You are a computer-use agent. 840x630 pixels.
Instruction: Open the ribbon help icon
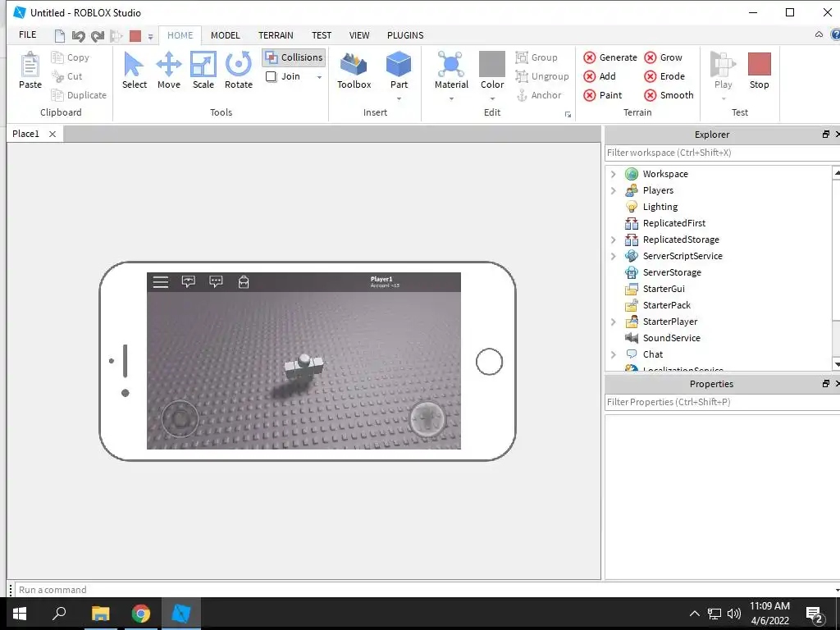click(x=835, y=34)
